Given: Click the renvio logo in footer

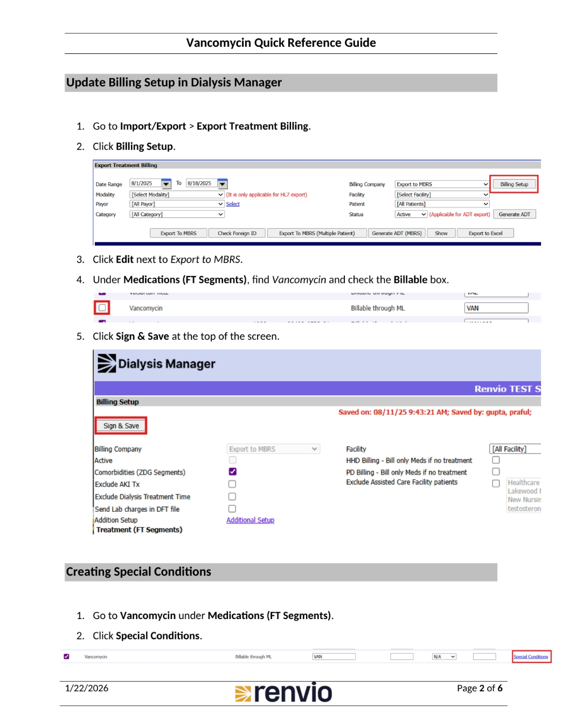Looking at the screenshot, I should click(x=283, y=692).
